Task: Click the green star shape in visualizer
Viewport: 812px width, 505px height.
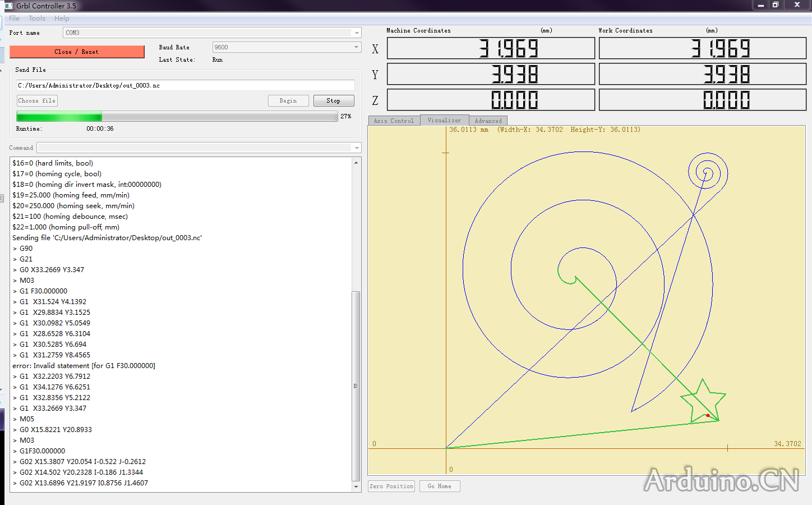Action: coord(703,401)
